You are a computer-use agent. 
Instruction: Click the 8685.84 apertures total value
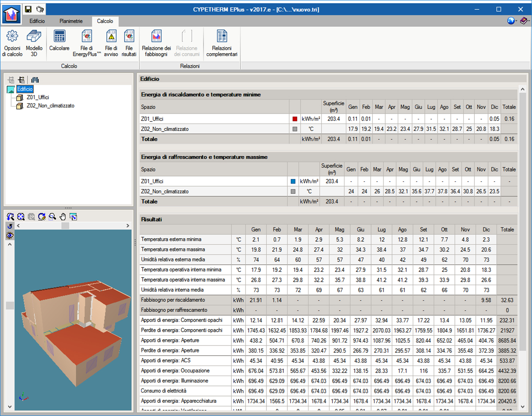click(507, 341)
